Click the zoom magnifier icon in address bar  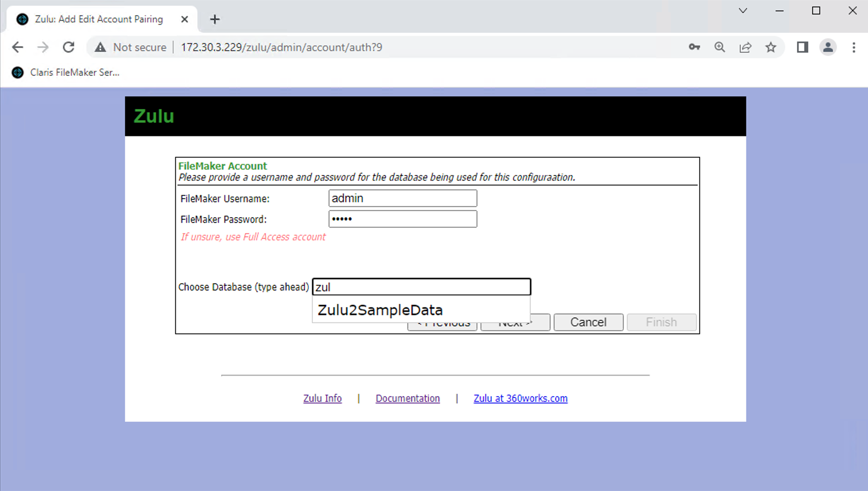point(720,47)
